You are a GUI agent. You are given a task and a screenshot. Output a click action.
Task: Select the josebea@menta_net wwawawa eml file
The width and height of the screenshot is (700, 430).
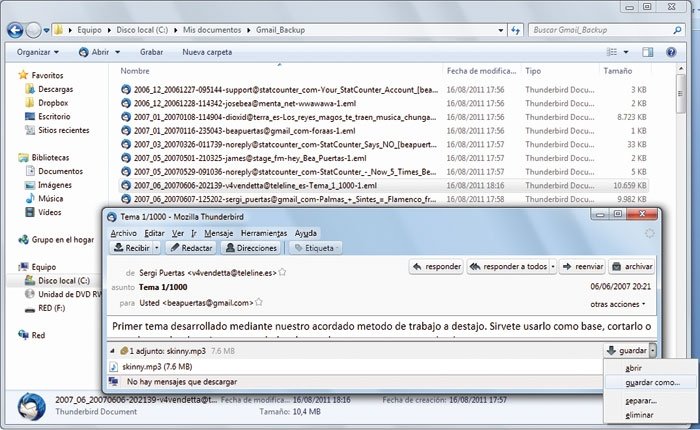245,103
